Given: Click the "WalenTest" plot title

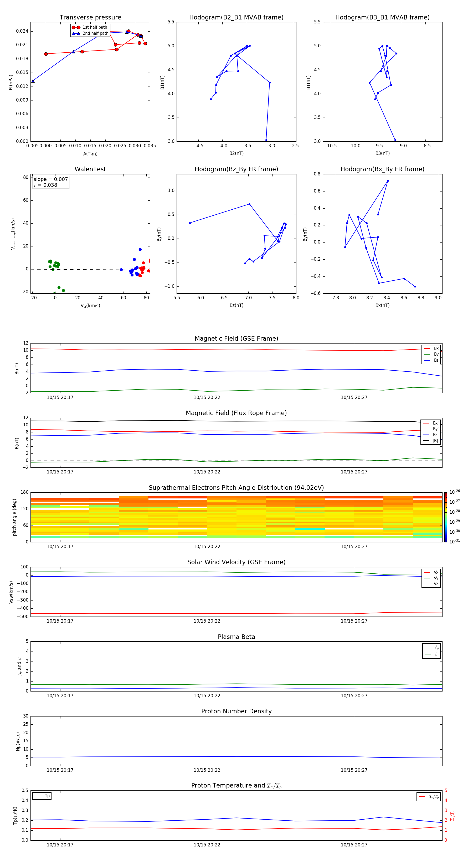Looking at the screenshot, I should [90, 169].
